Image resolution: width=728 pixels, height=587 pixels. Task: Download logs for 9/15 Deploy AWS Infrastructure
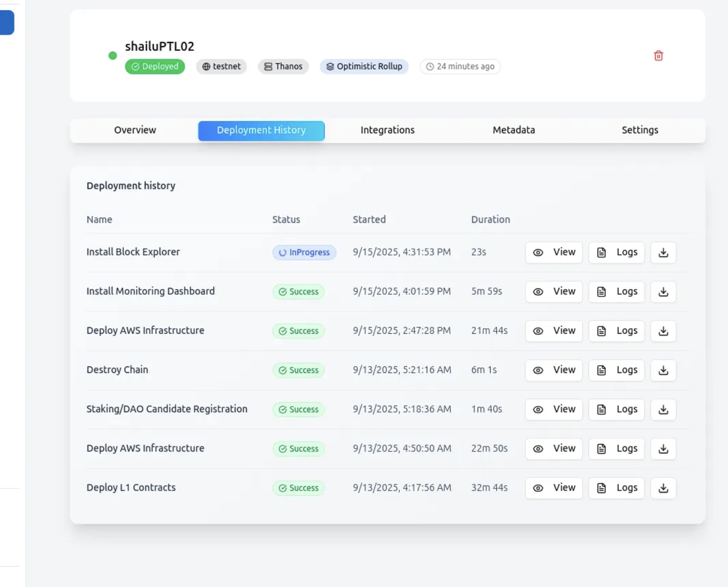[x=663, y=331]
